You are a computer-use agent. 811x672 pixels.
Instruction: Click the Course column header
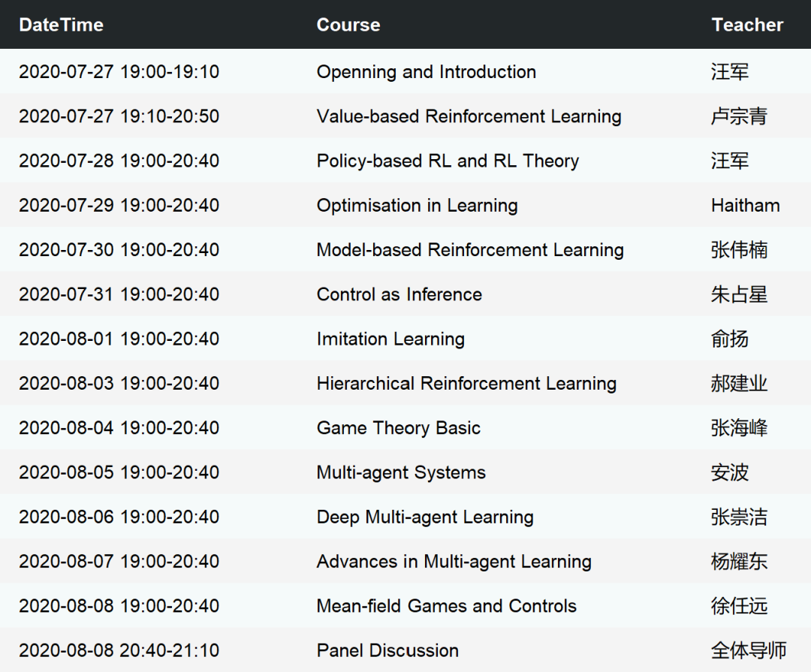pos(348,25)
